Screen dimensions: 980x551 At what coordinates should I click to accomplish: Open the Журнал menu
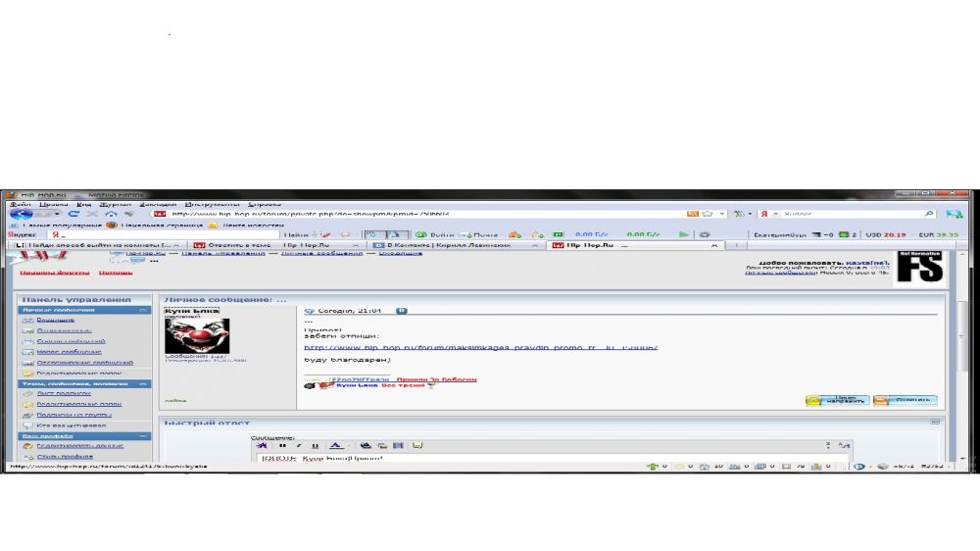pos(115,204)
